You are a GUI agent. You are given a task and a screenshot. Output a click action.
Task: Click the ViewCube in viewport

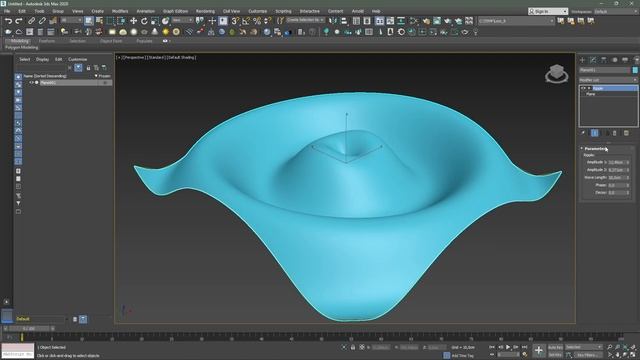click(x=556, y=74)
